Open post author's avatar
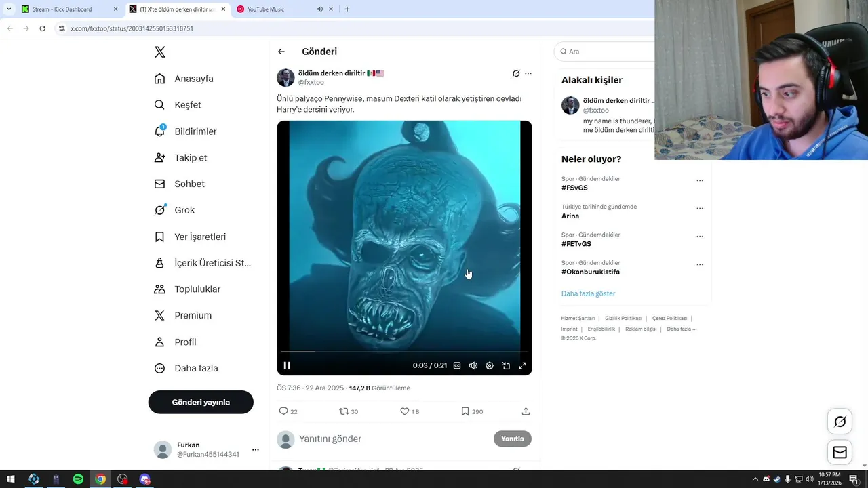The height and width of the screenshot is (488, 868). [285, 77]
